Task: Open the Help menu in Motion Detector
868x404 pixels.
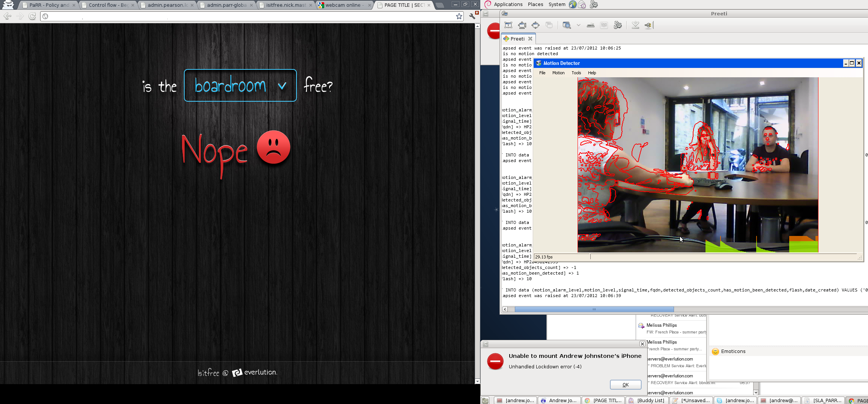Action: click(x=592, y=73)
